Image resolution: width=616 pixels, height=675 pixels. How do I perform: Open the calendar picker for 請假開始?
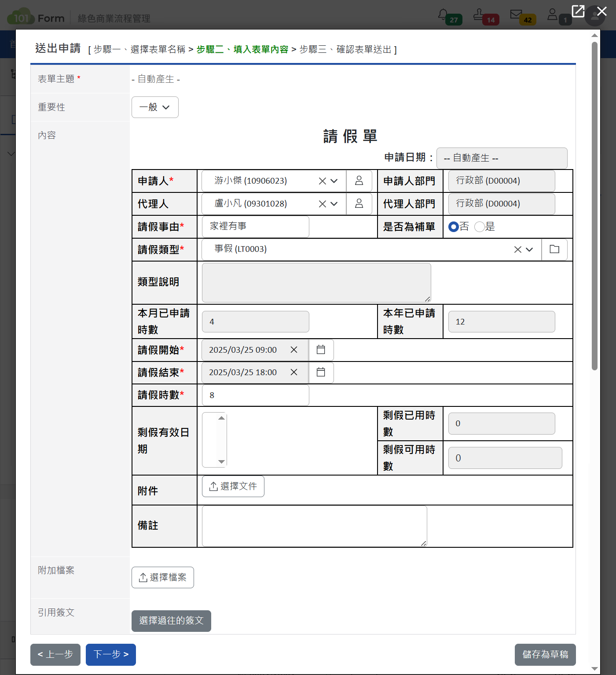321,350
